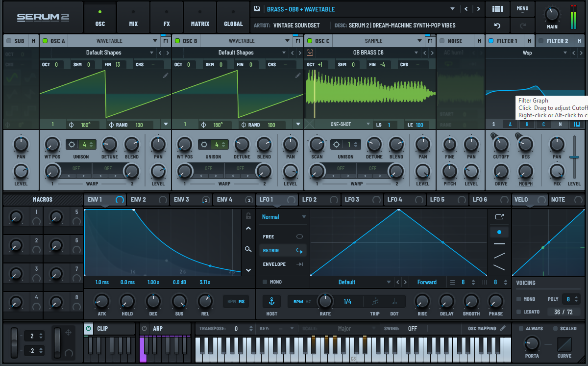This screenshot has height=366, width=588.
Task: Select the ENV 2 tab
Action: (x=147, y=200)
